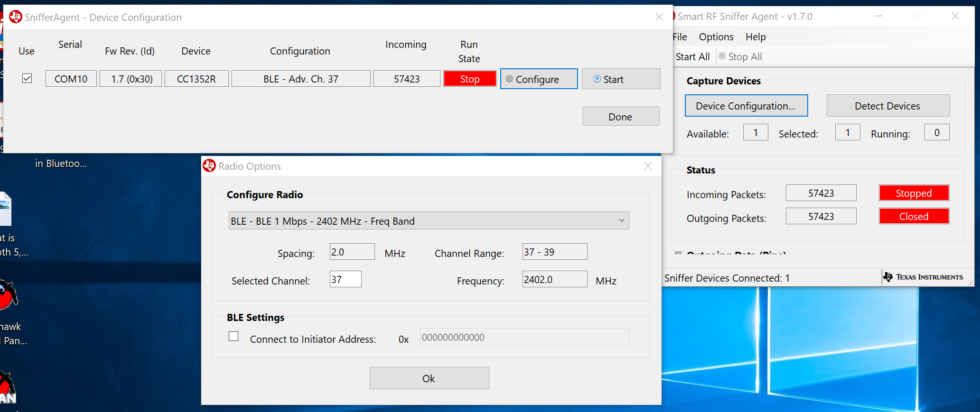The width and height of the screenshot is (980, 412).
Task: Click the Incoming Packets value box
Action: tap(821, 193)
